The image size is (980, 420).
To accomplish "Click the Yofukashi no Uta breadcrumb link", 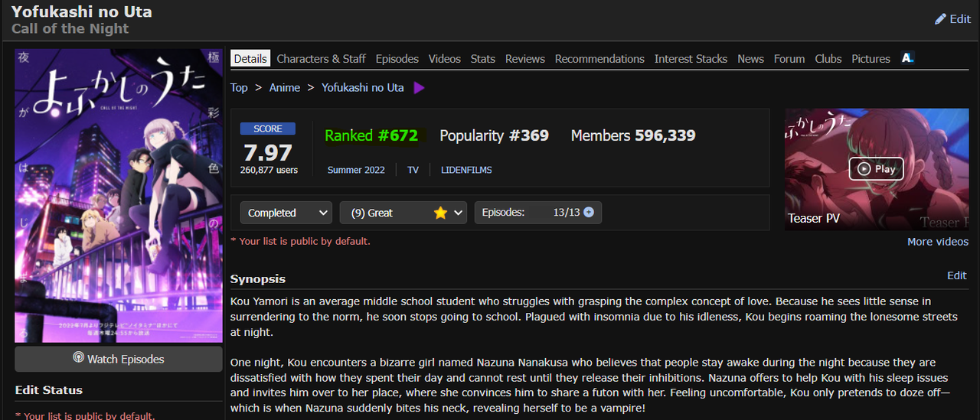I will click(363, 88).
